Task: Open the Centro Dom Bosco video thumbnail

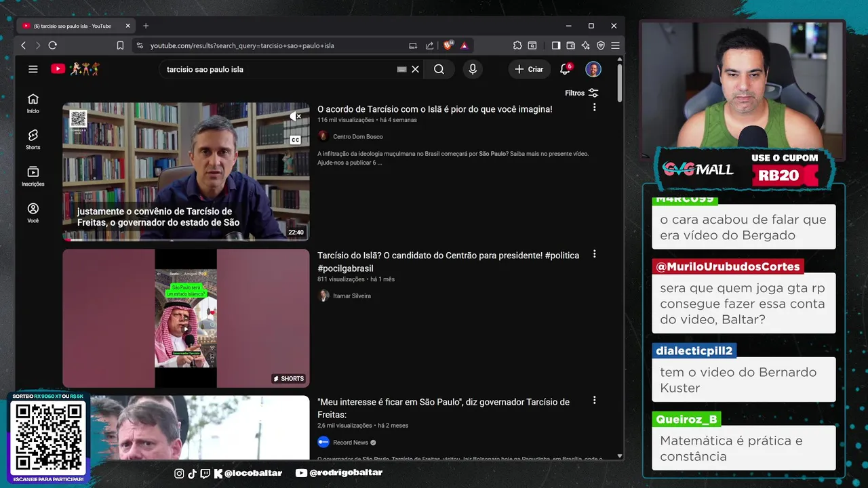Action: (x=186, y=171)
